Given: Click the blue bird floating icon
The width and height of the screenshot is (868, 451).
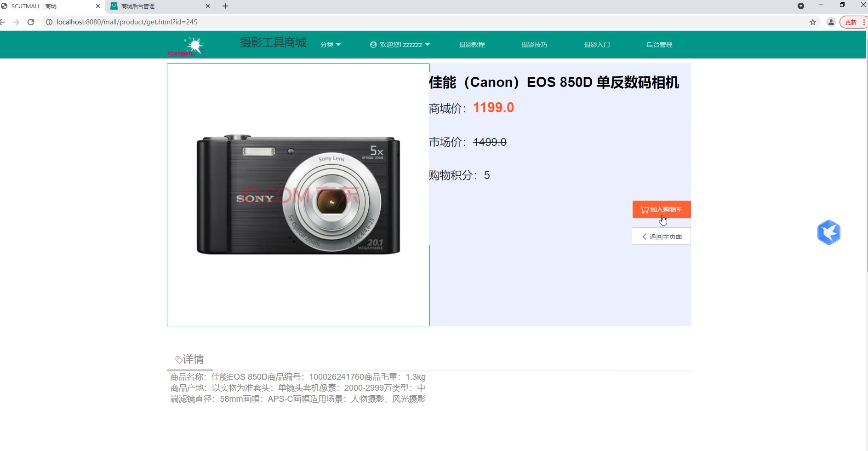Looking at the screenshot, I should 829,232.
